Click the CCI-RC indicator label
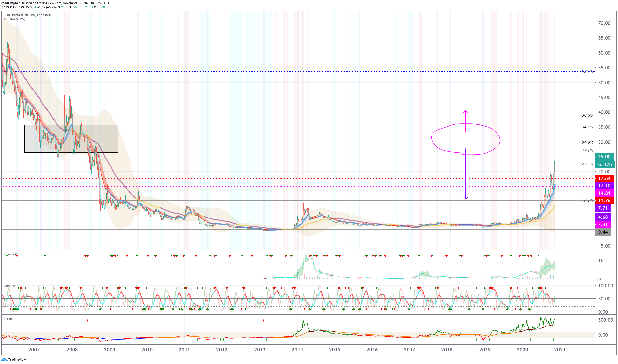Screen dimensions: 618x364 tap(8, 319)
